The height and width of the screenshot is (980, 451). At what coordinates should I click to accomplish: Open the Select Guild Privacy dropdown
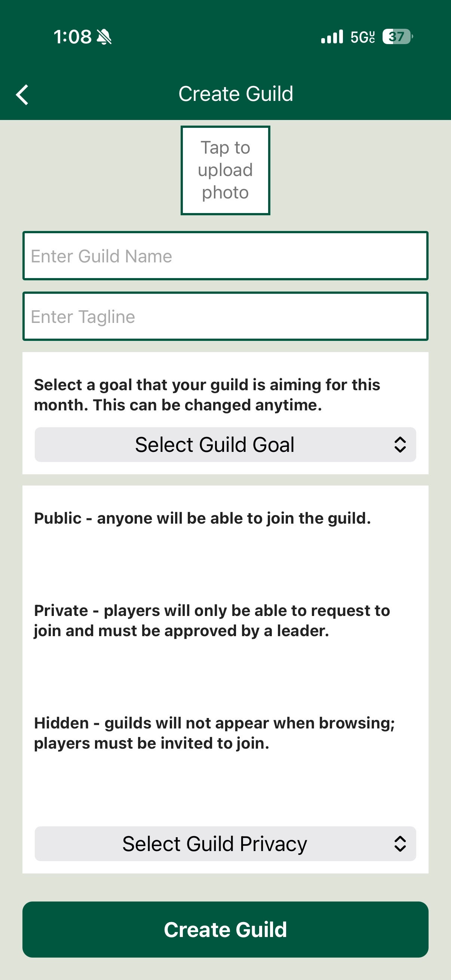click(215, 844)
